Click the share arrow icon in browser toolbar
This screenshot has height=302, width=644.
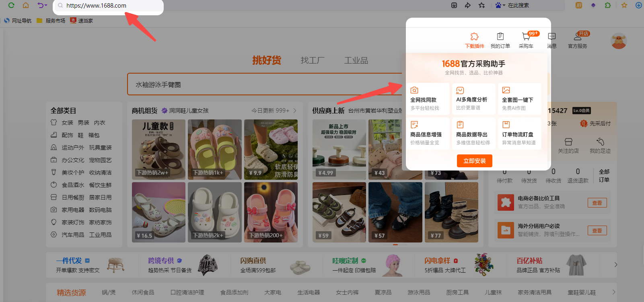(467, 5)
